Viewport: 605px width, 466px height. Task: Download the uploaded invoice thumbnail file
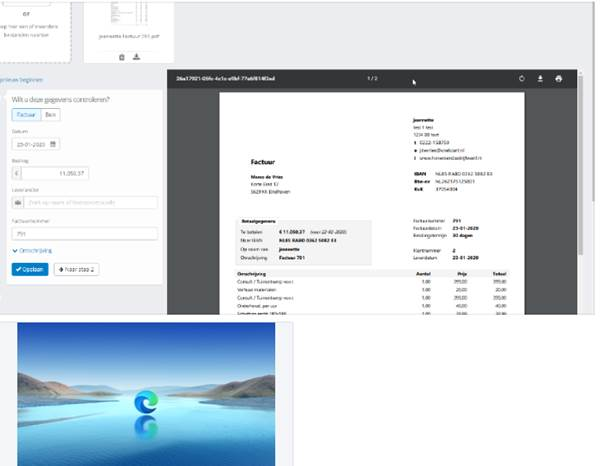[x=136, y=57]
